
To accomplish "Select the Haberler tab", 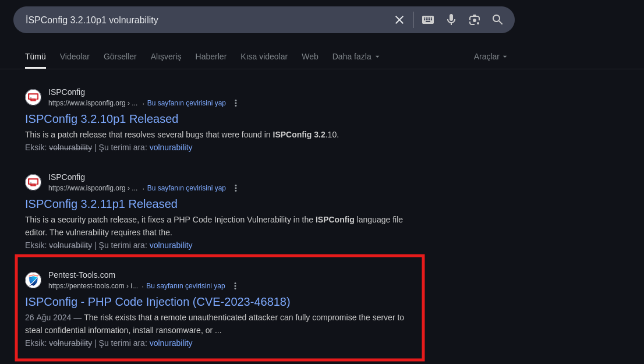I will [x=211, y=56].
